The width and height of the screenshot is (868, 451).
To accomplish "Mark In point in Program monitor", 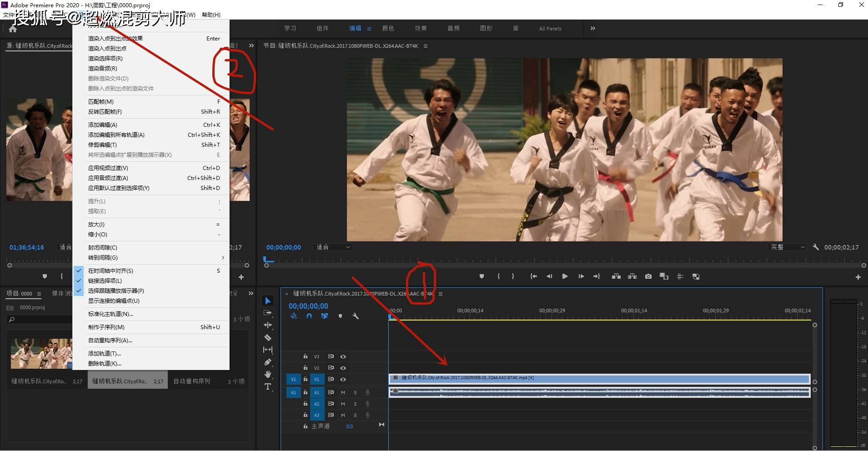I will 498,276.
